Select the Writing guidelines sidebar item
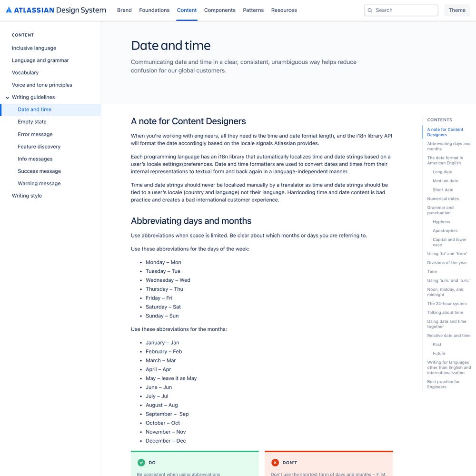Screen dimensions: 476x476 coord(33,97)
